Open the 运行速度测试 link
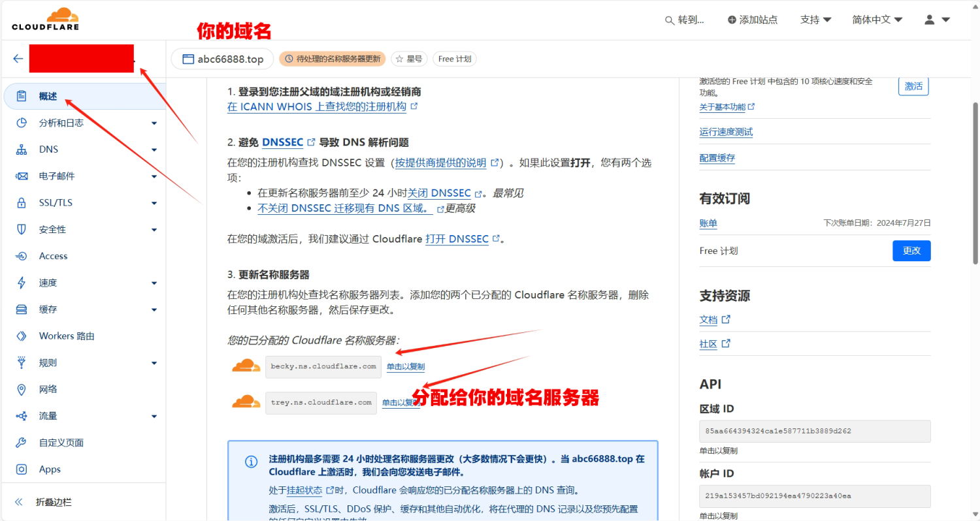This screenshot has height=521, width=980. pos(726,132)
